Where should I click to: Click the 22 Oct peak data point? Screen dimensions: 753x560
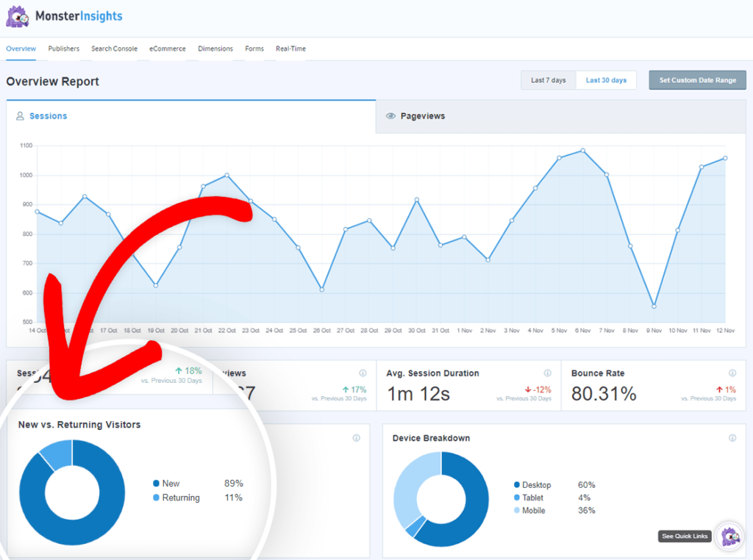[226, 175]
